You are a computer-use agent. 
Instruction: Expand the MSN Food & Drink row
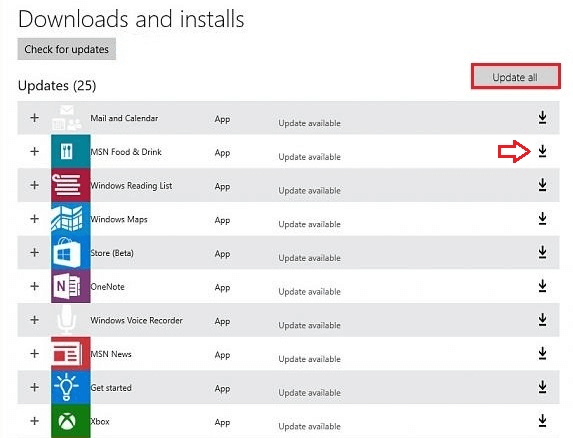point(34,151)
